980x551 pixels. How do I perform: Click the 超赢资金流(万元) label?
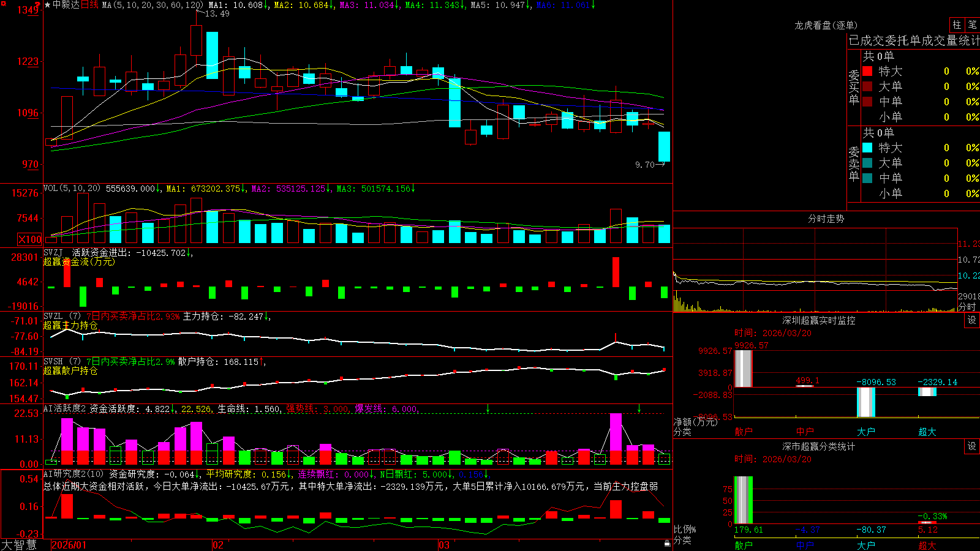79,261
